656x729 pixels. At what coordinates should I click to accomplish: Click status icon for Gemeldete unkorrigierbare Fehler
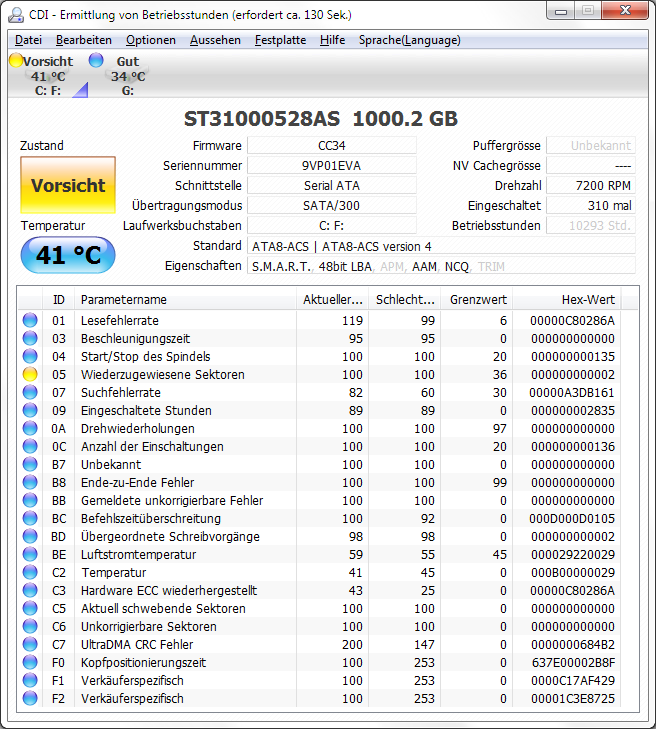[x=30, y=500]
